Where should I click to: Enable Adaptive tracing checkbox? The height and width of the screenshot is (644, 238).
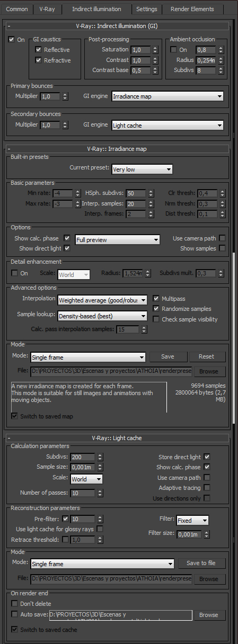(x=207, y=488)
